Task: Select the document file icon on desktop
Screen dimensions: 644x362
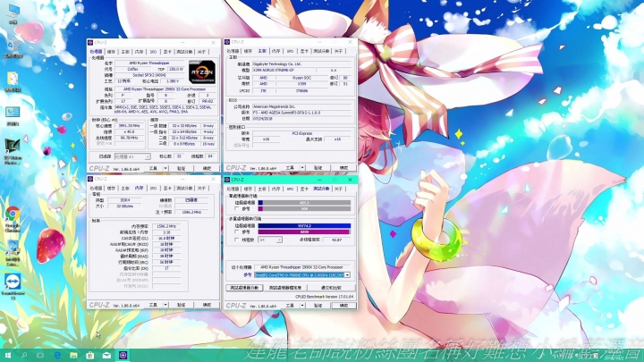Action: pyautogui.click(x=13, y=81)
